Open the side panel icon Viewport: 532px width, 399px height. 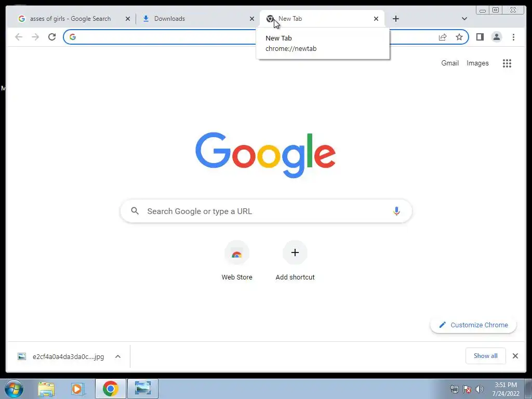click(480, 37)
